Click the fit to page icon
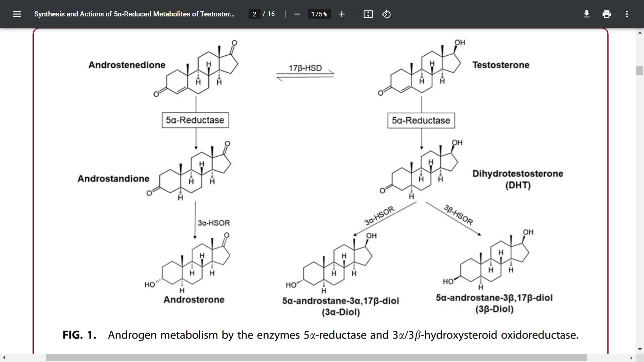 (368, 14)
